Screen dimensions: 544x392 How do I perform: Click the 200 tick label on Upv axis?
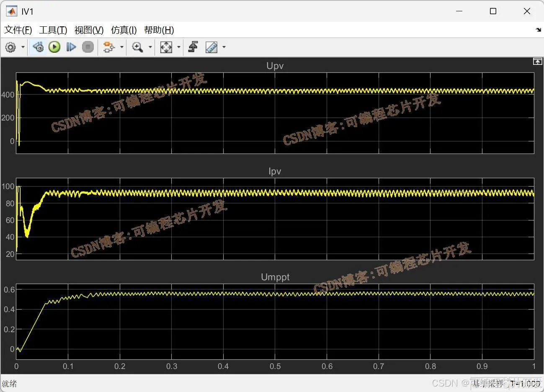(x=8, y=118)
